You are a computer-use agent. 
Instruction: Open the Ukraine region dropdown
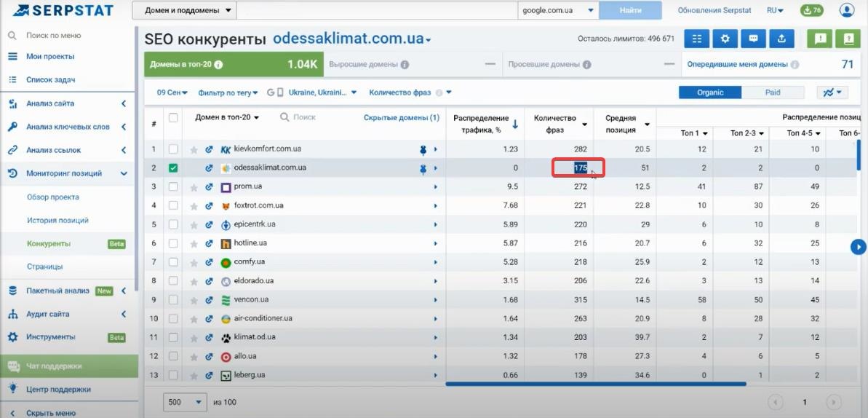322,92
